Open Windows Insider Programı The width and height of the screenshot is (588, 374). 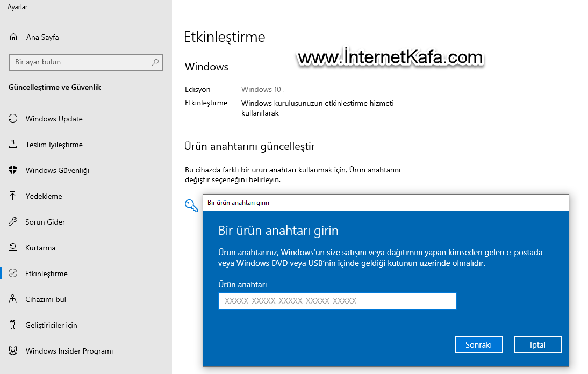[x=69, y=351]
